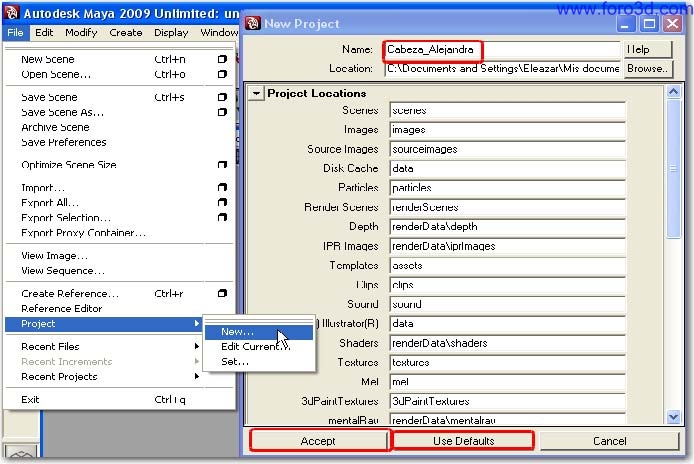Click the Images location field

pyautogui.click(x=507, y=130)
